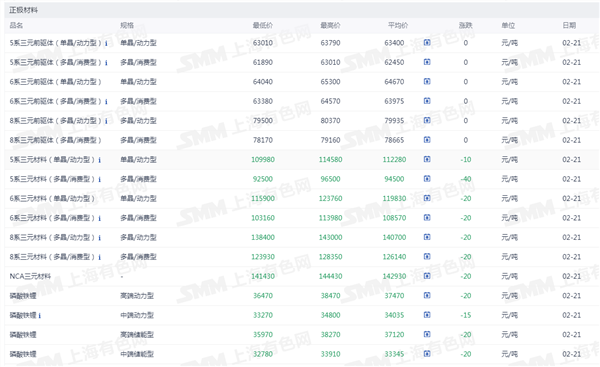The width and height of the screenshot is (600, 367).
Task: Click the 规格 column header
Action: [x=127, y=25]
